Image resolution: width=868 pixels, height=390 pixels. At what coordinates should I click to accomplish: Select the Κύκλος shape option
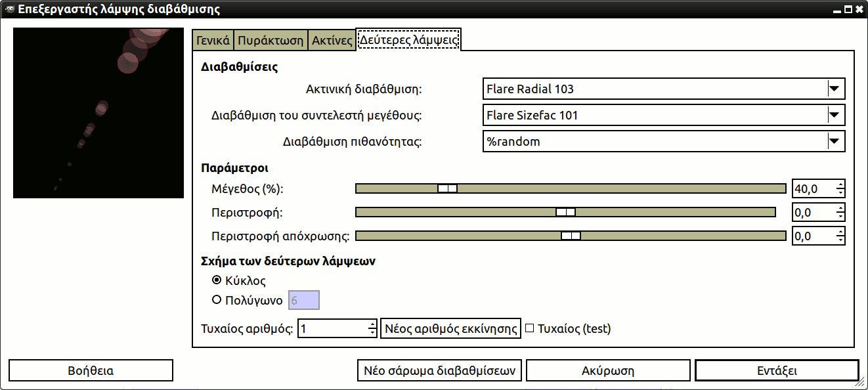point(217,280)
